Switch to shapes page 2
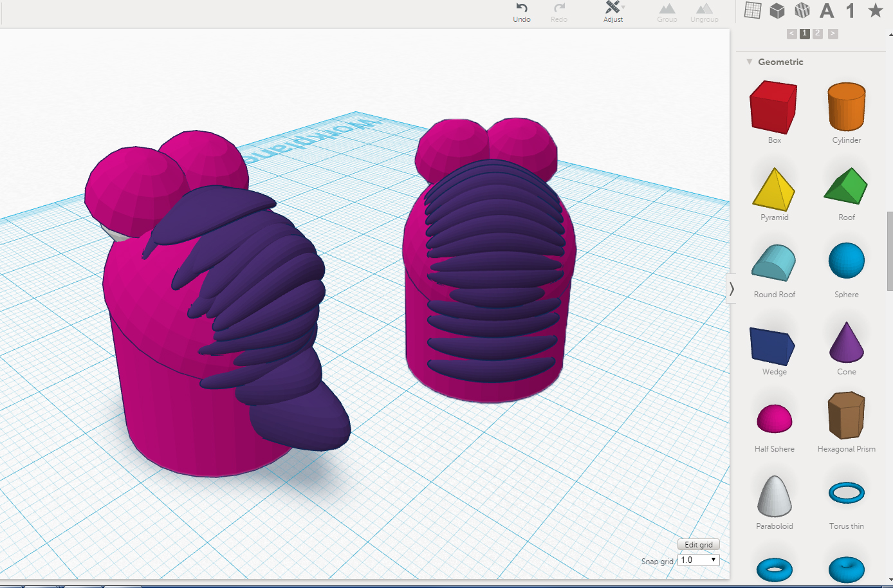The height and width of the screenshot is (588, 893). (818, 33)
